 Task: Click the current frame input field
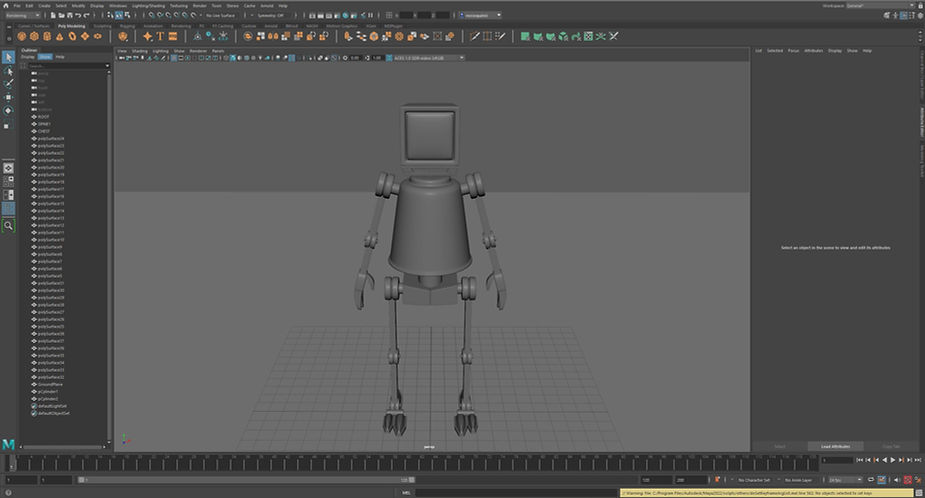[837, 460]
